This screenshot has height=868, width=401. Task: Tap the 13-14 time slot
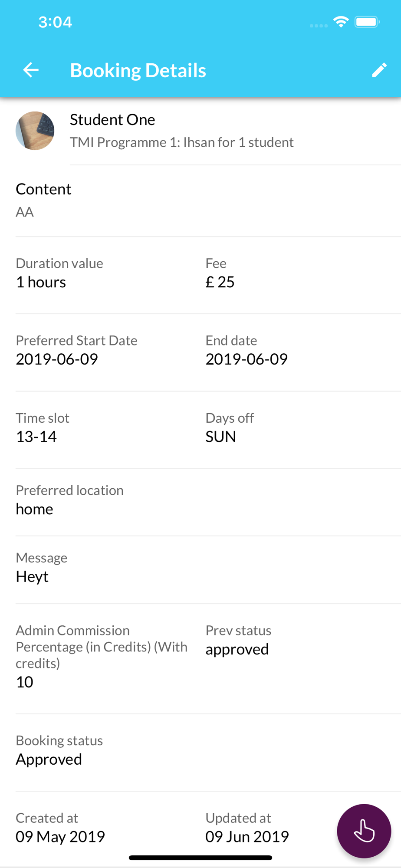point(36,436)
